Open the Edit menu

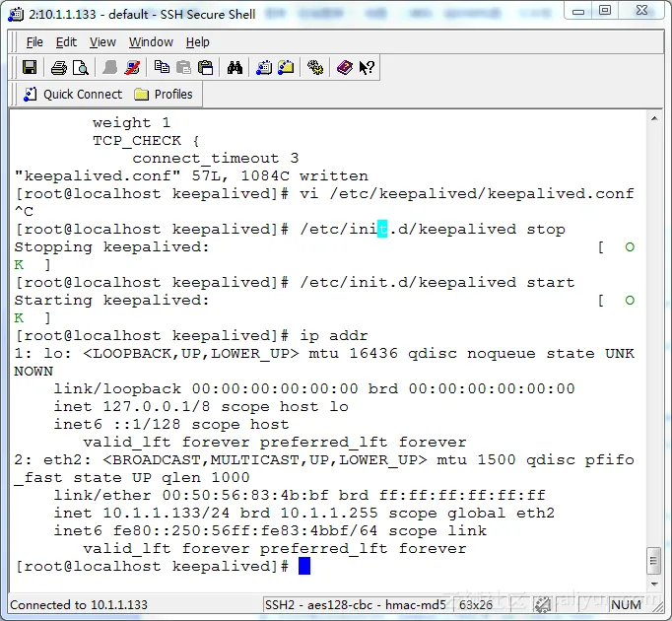(x=66, y=42)
